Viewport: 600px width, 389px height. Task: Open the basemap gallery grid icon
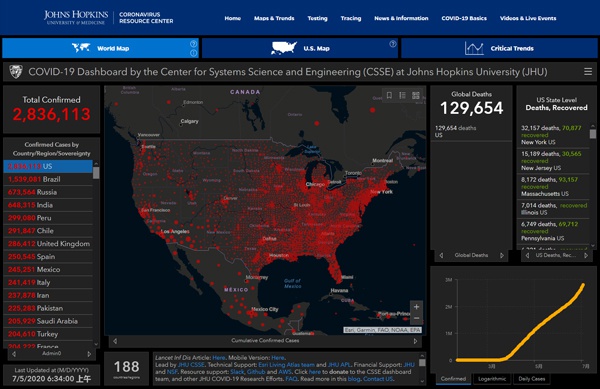pos(416,95)
